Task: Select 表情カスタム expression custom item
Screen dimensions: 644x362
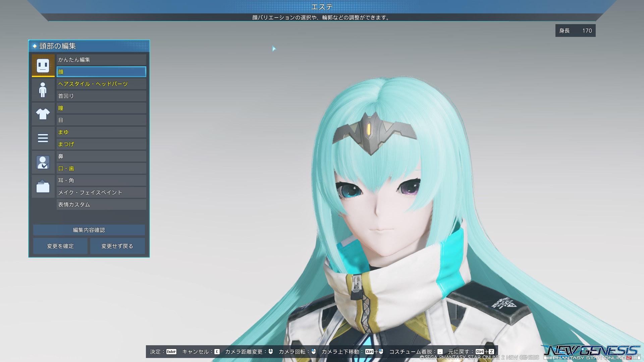Action: (x=101, y=204)
